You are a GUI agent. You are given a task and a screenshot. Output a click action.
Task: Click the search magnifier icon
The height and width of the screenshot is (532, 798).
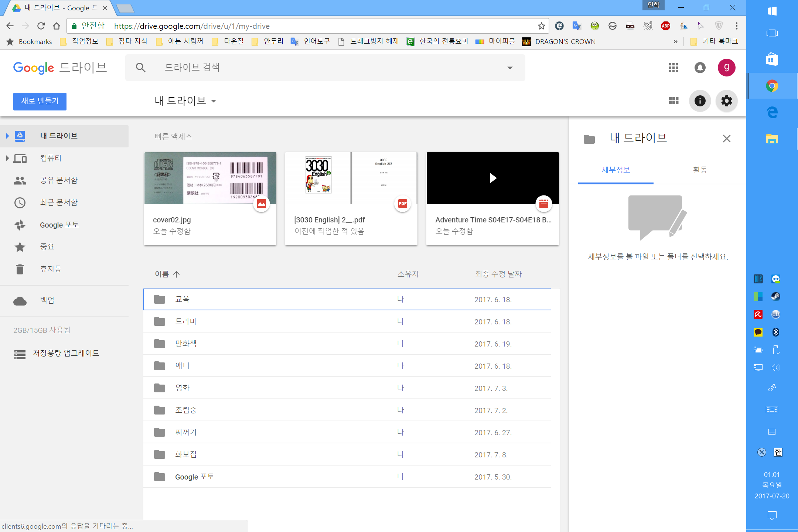click(140, 68)
